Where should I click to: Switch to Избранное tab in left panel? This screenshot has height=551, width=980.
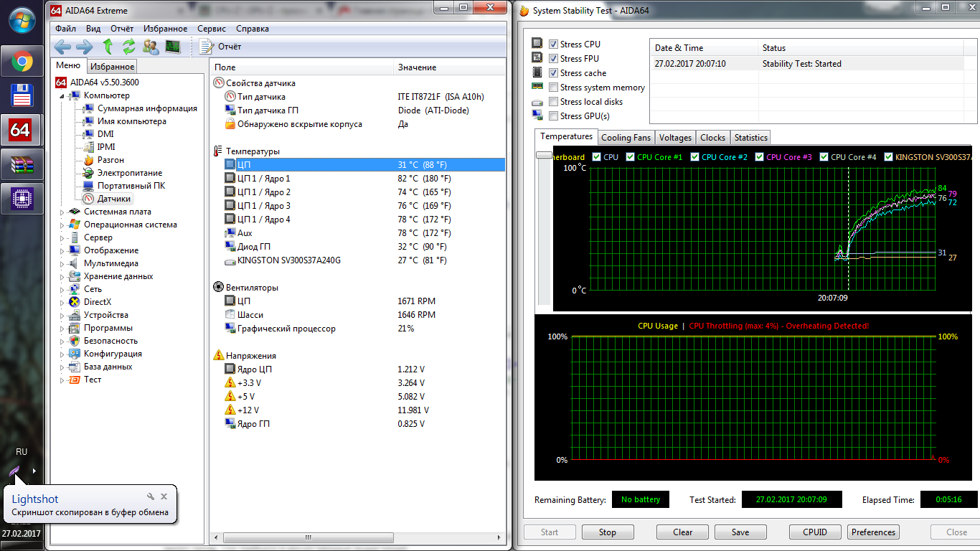113,66
